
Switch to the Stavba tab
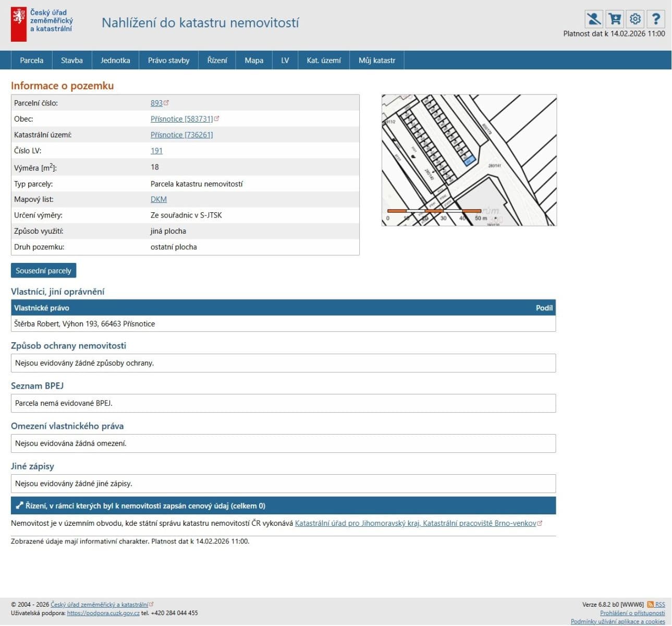72,61
